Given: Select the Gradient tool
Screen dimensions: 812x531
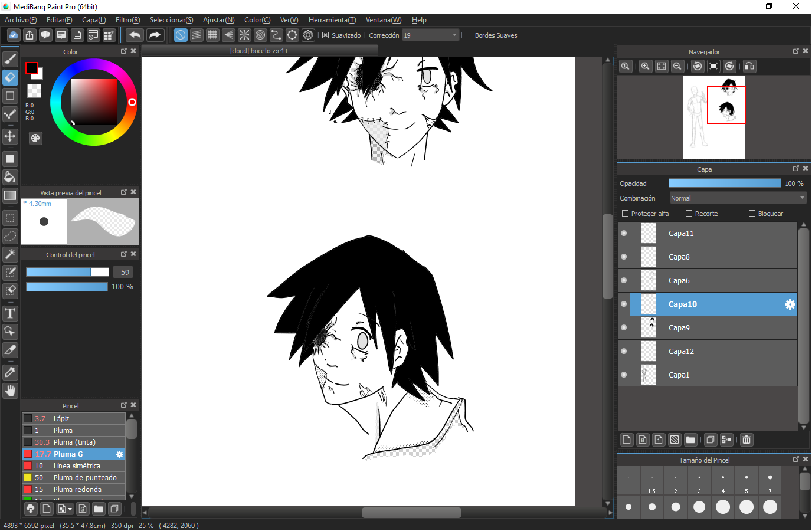Looking at the screenshot, I should (10, 195).
